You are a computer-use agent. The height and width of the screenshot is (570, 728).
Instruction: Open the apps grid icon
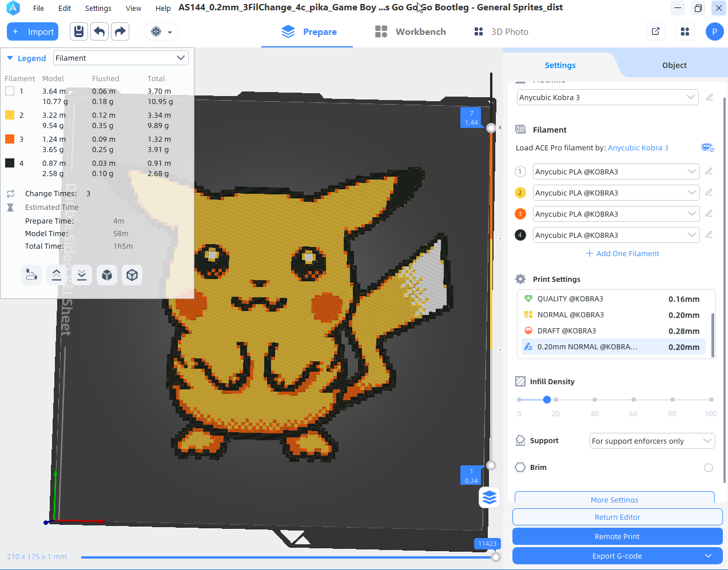click(685, 31)
